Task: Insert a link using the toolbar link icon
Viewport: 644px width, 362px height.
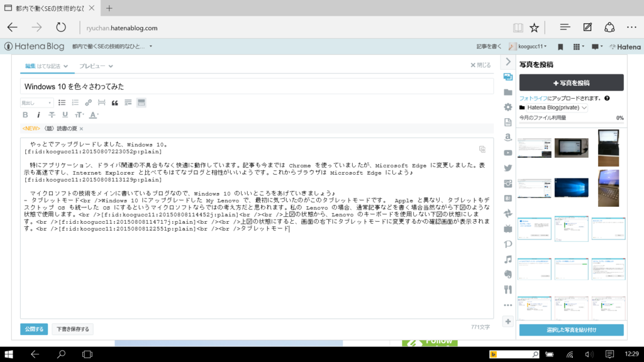Action: pos(89,102)
